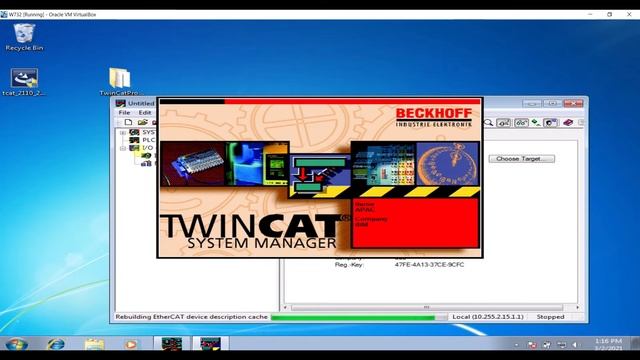This screenshot has height=360, width=640.
Task: Click the camera-like toolbar icon
Action: [550, 122]
